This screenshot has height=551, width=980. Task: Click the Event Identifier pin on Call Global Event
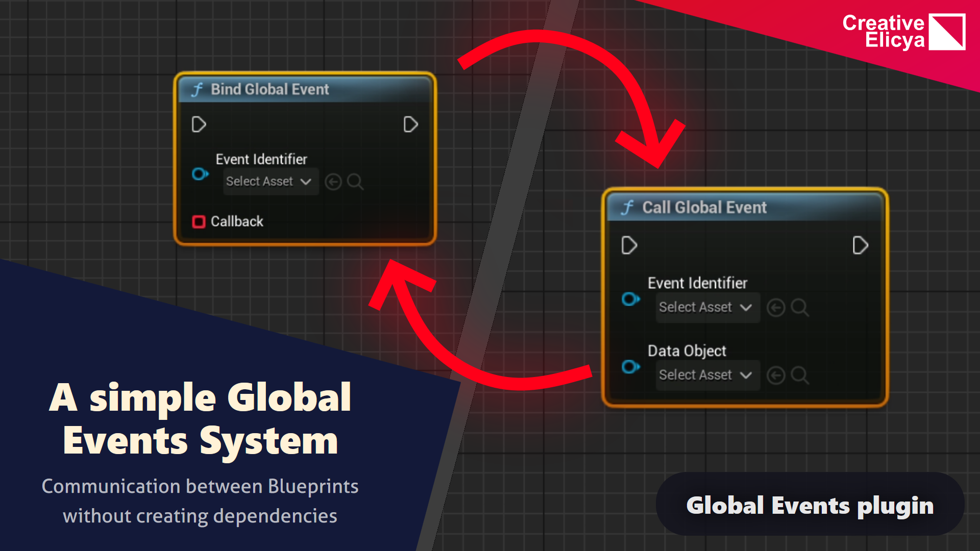631,299
